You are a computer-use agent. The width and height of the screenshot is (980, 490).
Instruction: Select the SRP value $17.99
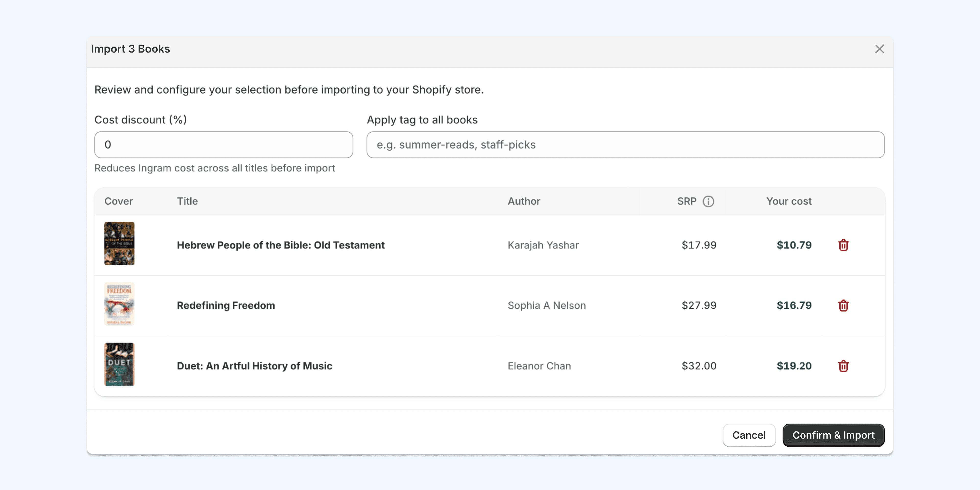point(699,245)
